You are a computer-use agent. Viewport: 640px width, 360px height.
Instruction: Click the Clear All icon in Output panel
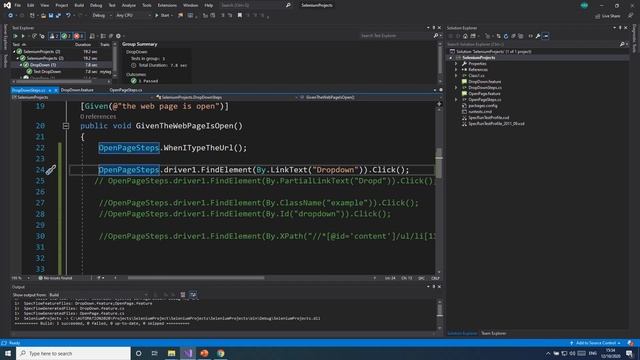(x=183, y=295)
